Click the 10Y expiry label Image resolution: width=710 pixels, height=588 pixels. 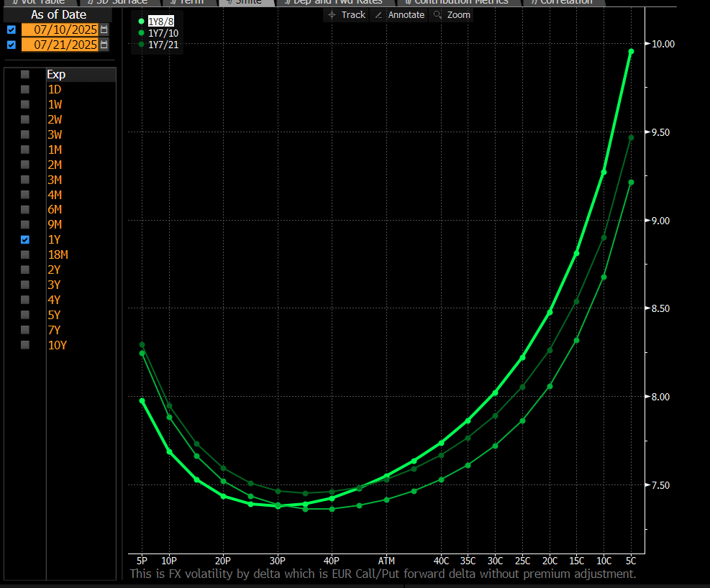pos(58,345)
